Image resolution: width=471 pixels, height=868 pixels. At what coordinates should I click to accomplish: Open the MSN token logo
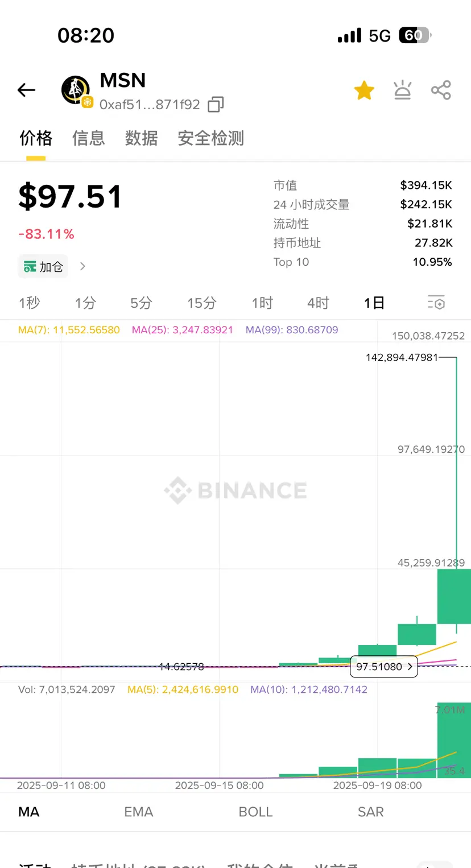76,90
